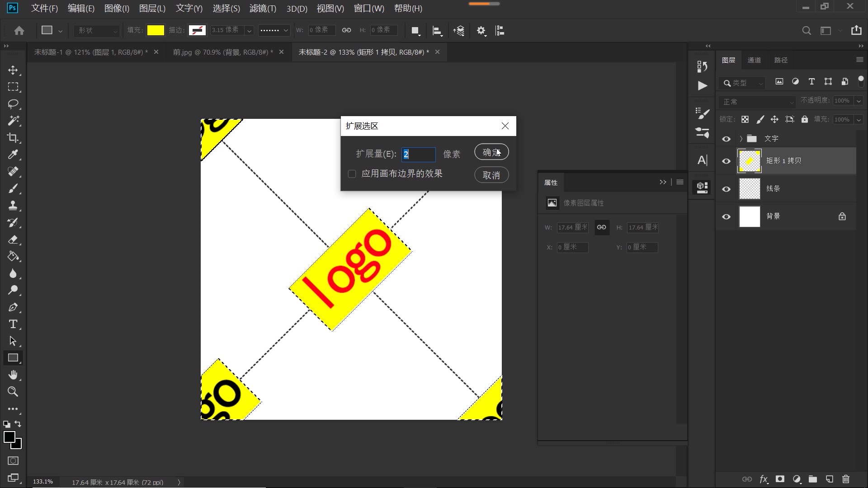868x488 pixels.
Task: Open the blend mode dropdown showing 正常
Action: pos(757,100)
